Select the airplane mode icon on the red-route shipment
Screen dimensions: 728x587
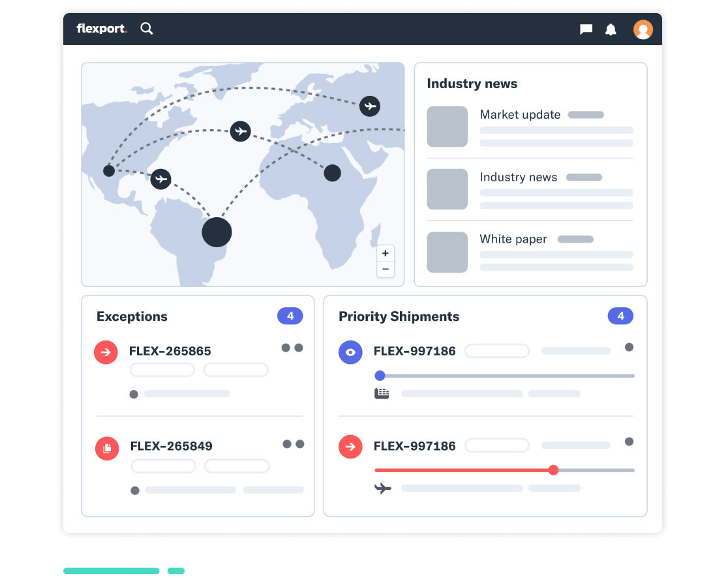(383, 488)
